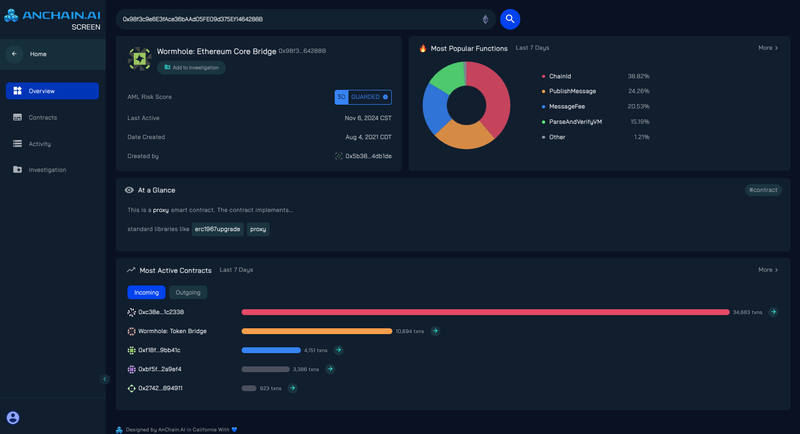Open arrow button for 0xf18f...9bb41c row

click(x=338, y=350)
